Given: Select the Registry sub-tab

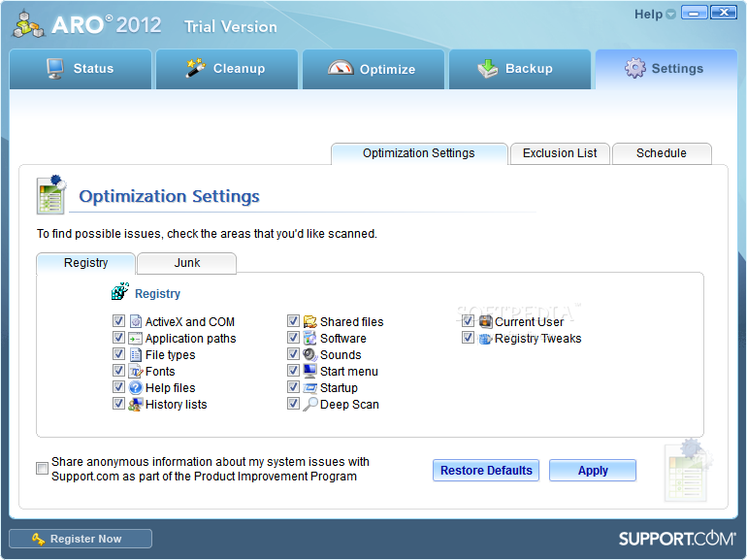Looking at the screenshot, I should 85,263.
